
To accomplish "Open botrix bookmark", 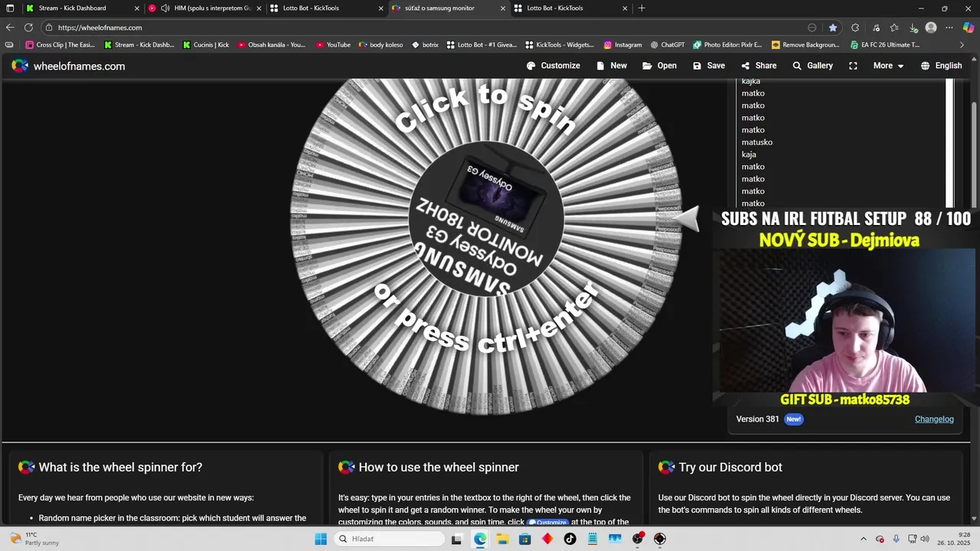I will coord(425,45).
